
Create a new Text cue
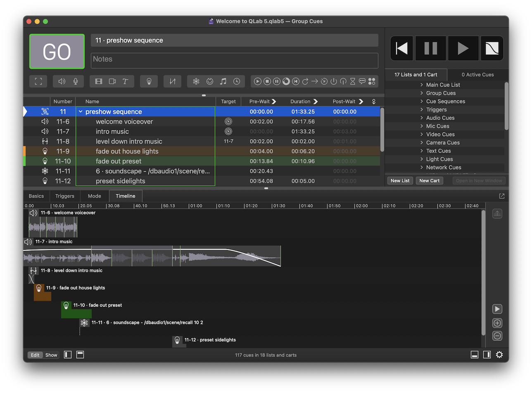click(x=125, y=81)
